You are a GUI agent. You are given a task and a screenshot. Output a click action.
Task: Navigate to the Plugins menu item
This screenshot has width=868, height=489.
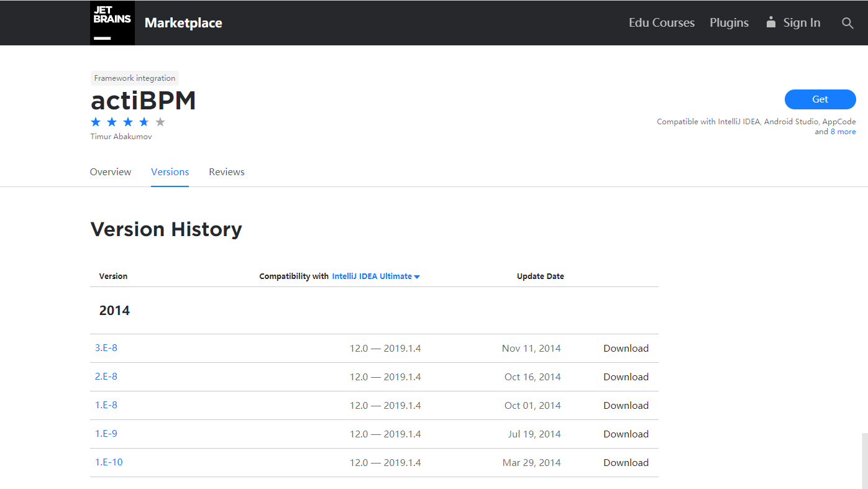729,22
